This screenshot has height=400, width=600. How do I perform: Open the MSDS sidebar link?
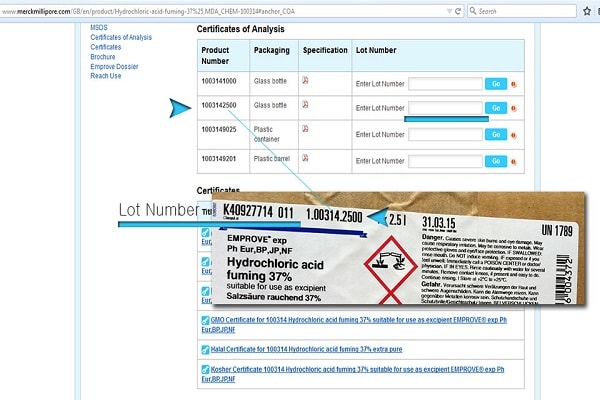click(99, 28)
